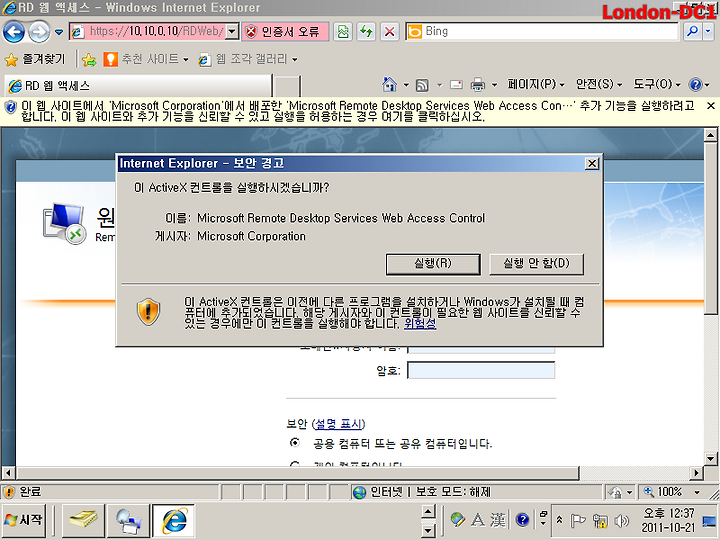Open the Windows Explorer taskbar icon
This screenshot has height=540, width=720.
[x=83, y=520]
